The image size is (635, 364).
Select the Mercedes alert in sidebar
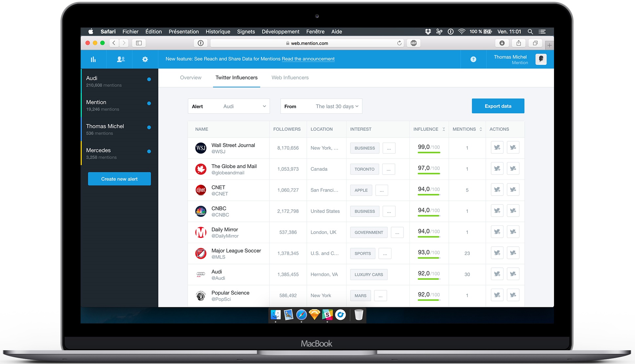[x=120, y=153]
